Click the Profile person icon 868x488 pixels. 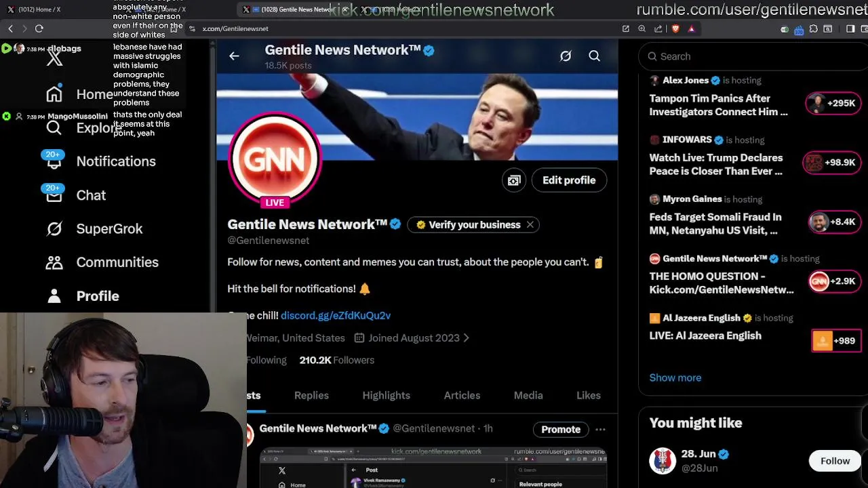[54, 296]
